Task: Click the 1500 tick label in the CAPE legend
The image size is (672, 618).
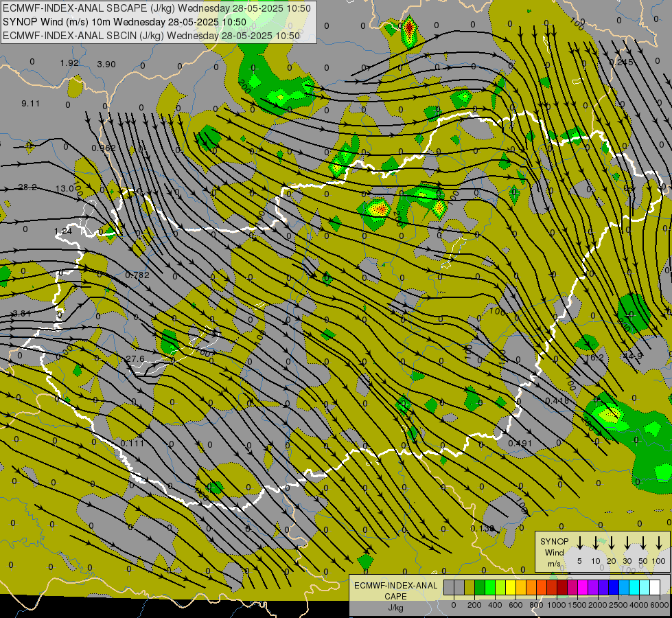Action: [577, 605]
